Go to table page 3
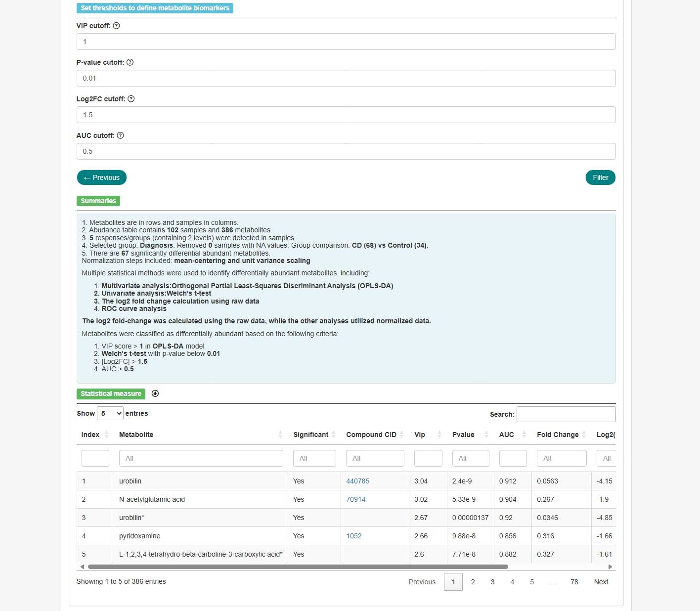 tap(493, 582)
